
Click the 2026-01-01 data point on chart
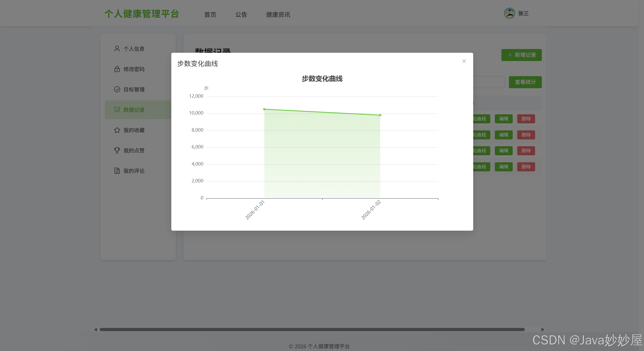coord(264,109)
